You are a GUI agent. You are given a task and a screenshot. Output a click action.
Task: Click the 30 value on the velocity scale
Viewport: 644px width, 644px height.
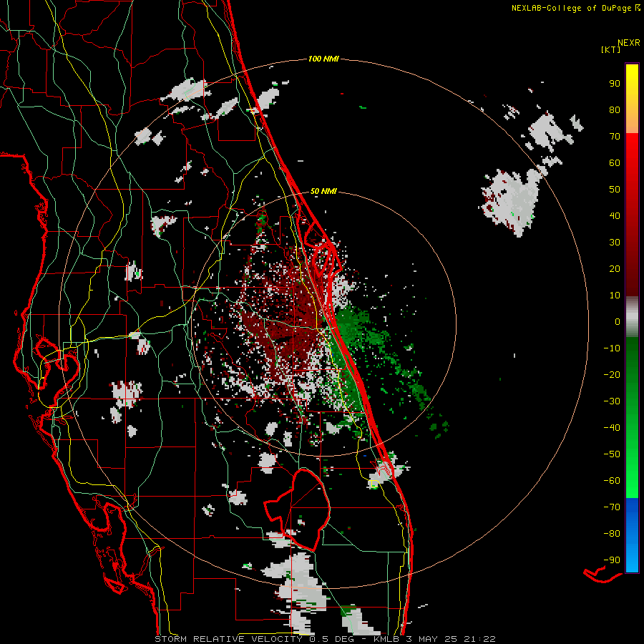(615, 243)
